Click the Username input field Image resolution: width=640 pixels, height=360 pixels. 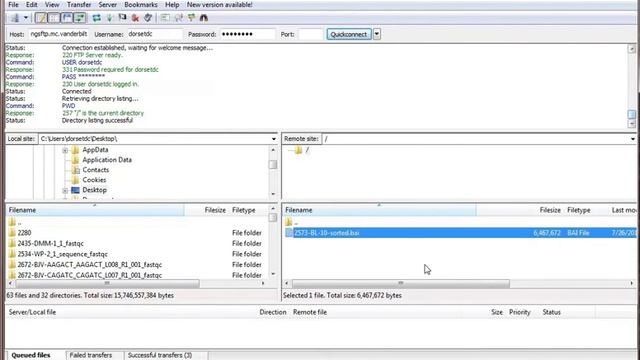click(x=155, y=34)
